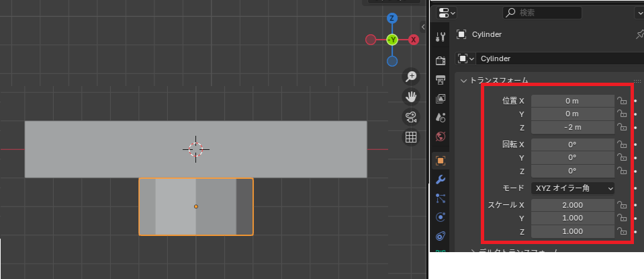Open the Output properties tab

(441, 80)
